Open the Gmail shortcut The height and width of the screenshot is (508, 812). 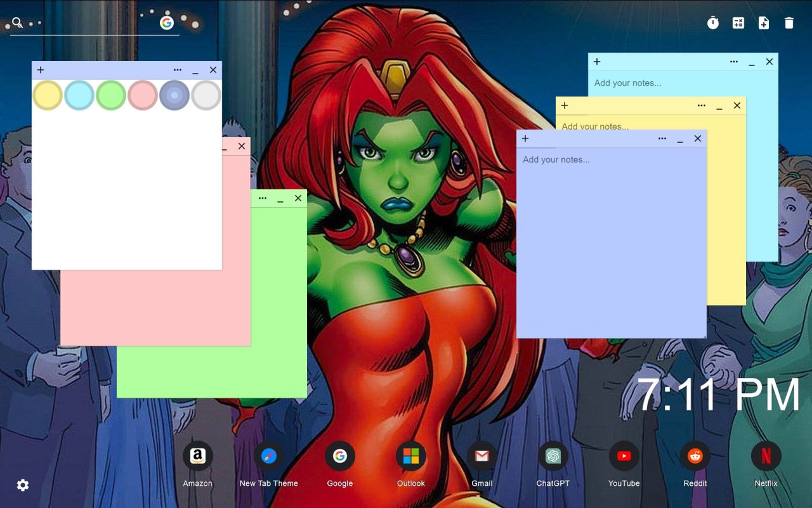[x=482, y=456]
